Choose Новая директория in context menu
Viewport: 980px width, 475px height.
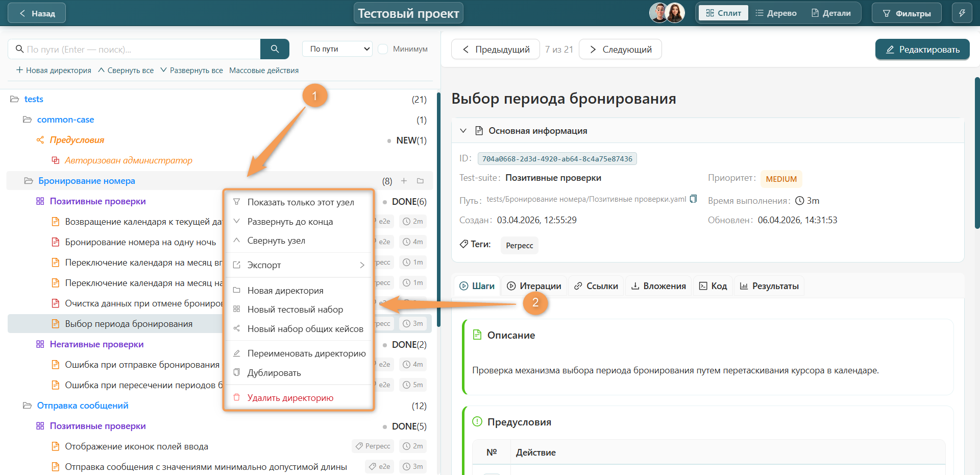pos(299,291)
